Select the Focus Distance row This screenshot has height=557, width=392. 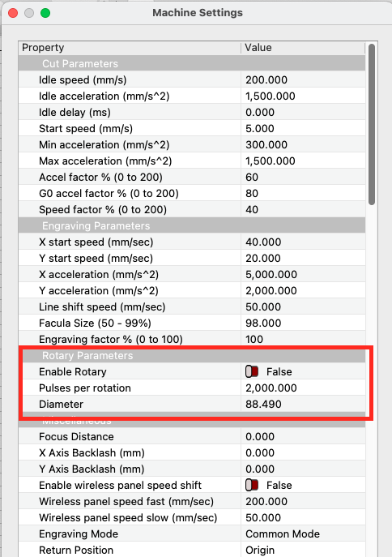pos(192,436)
